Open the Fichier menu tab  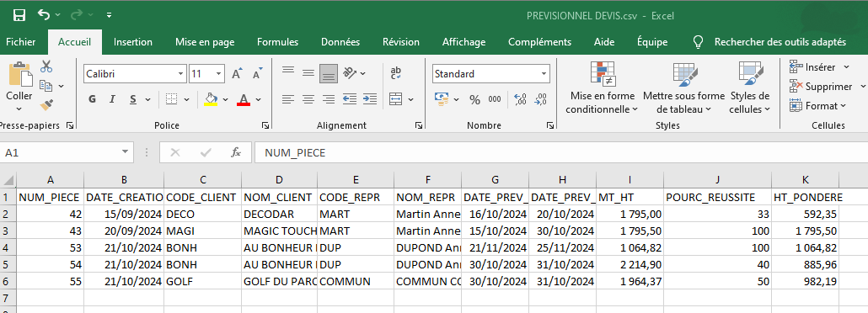pos(20,42)
